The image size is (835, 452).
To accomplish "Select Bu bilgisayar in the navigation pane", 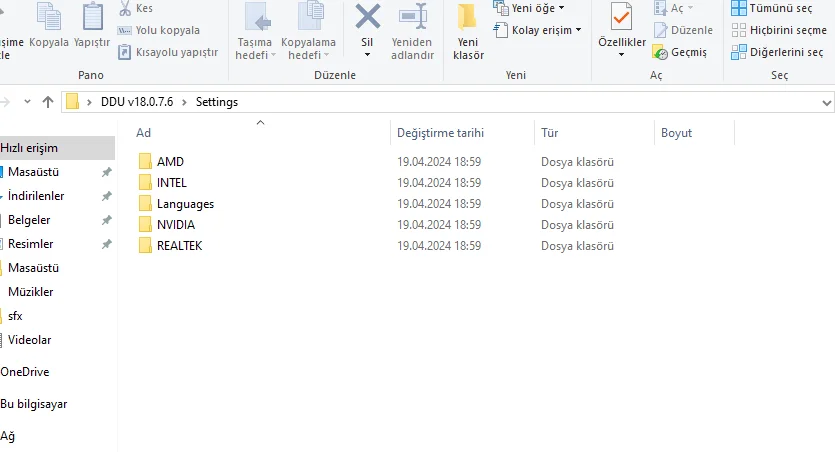I will pos(34,404).
